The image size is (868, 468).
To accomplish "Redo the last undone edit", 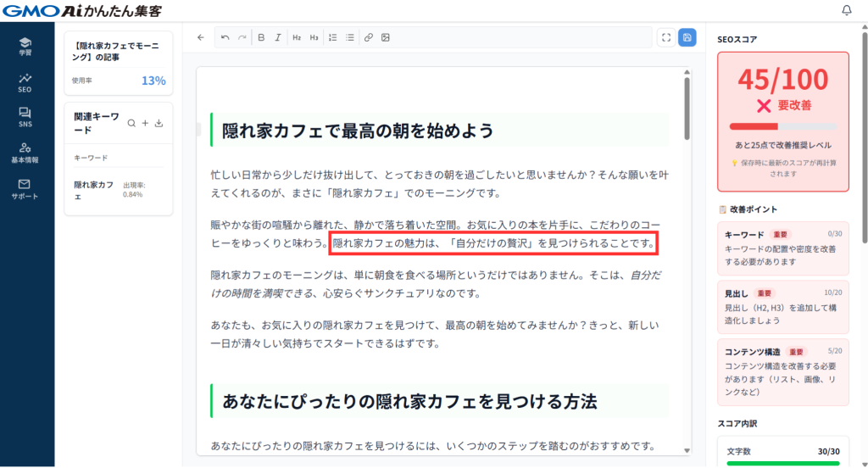I will coord(242,37).
